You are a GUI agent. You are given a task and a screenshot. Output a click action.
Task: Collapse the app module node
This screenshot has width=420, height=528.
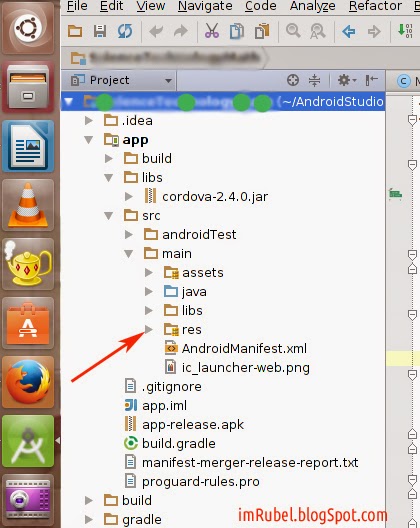click(x=89, y=139)
